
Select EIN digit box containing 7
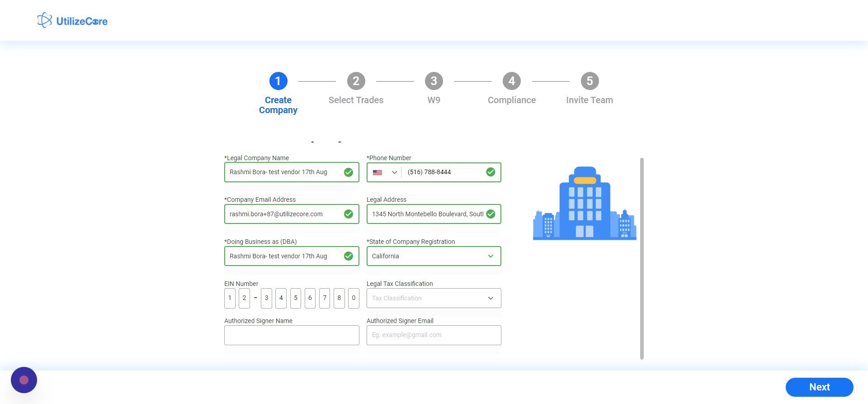325,298
